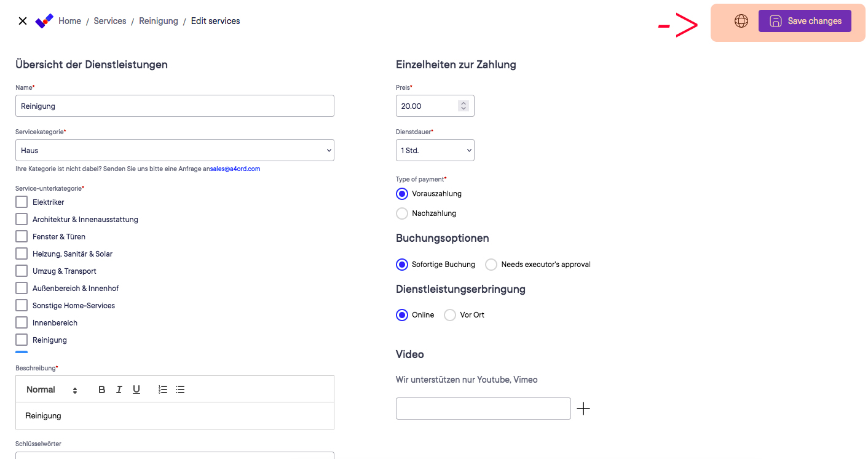
Task: Select Online service delivery
Action: click(402, 315)
